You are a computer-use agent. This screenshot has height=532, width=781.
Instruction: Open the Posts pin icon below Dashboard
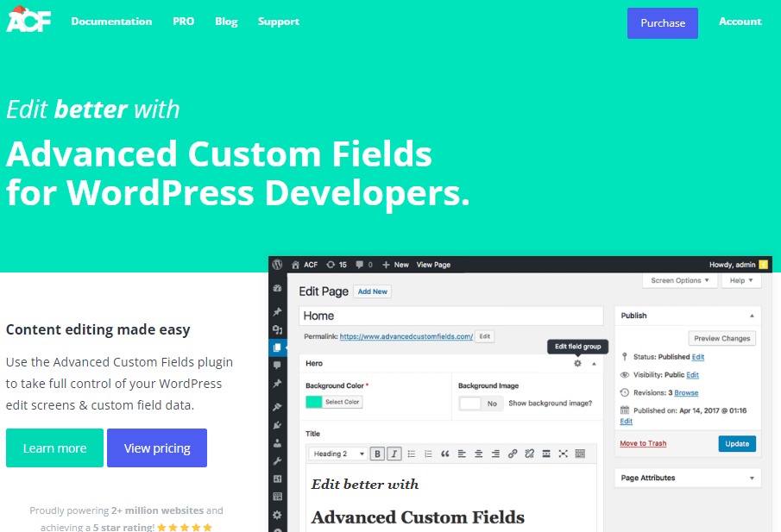pyautogui.click(x=277, y=311)
